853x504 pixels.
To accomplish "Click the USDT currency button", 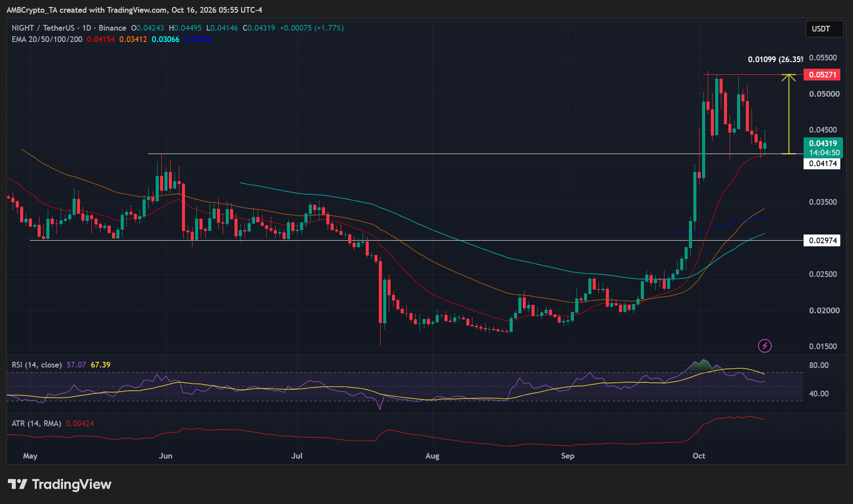I will [x=824, y=29].
